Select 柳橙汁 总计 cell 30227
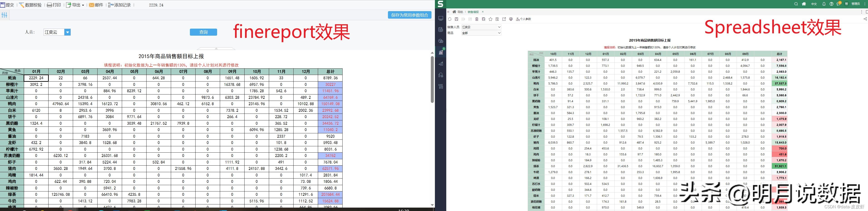 [x=330, y=84]
